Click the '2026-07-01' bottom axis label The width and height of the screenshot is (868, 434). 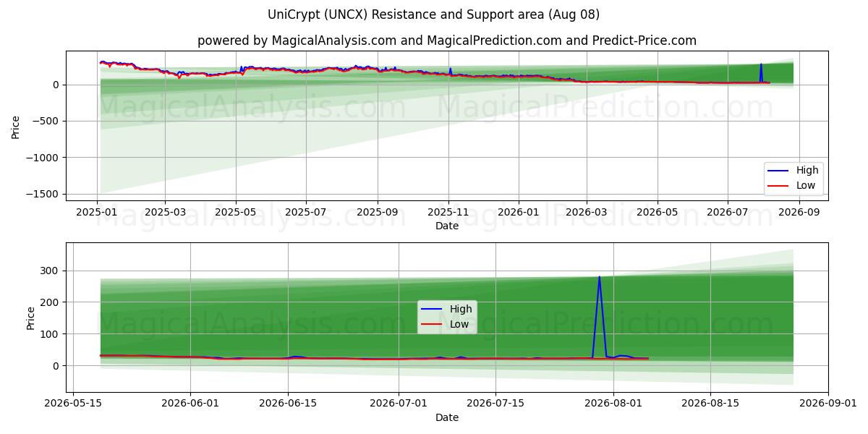coord(399,404)
